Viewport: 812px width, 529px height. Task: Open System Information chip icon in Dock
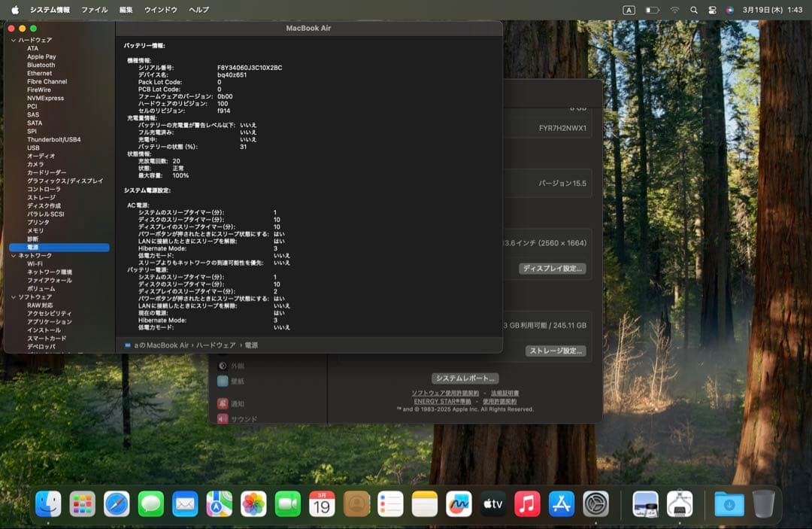[x=680, y=503]
